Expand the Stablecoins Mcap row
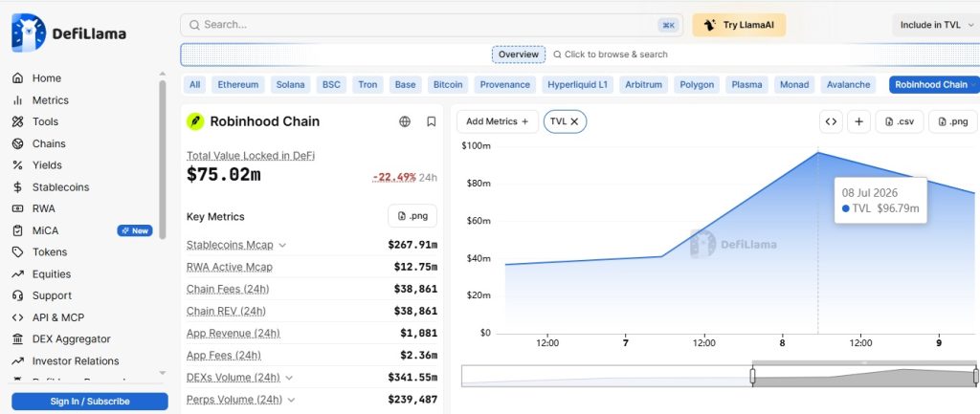Image resolution: width=980 pixels, height=414 pixels. [x=282, y=245]
